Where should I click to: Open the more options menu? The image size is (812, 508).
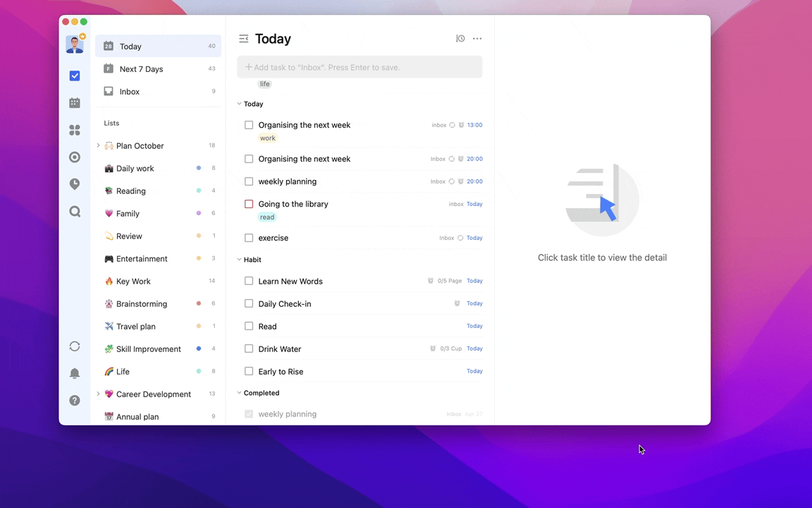click(477, 38)
